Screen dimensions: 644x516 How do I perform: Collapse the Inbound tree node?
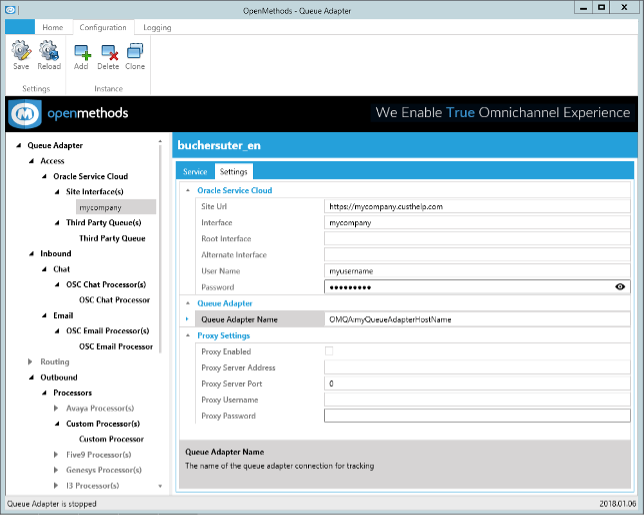tap(31, 254)
